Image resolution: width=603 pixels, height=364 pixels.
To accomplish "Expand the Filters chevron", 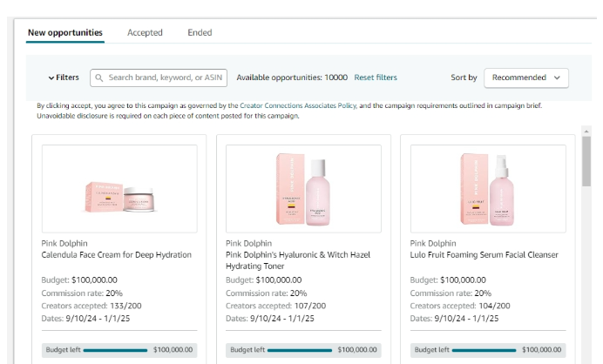I will tap(52, 78).
